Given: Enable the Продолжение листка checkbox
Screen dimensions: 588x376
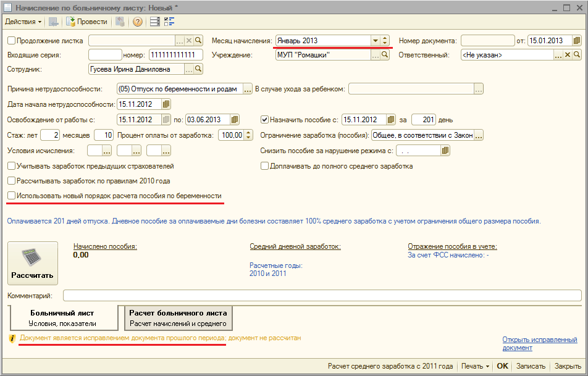Looking at the screenshot, I should [12, 41].
